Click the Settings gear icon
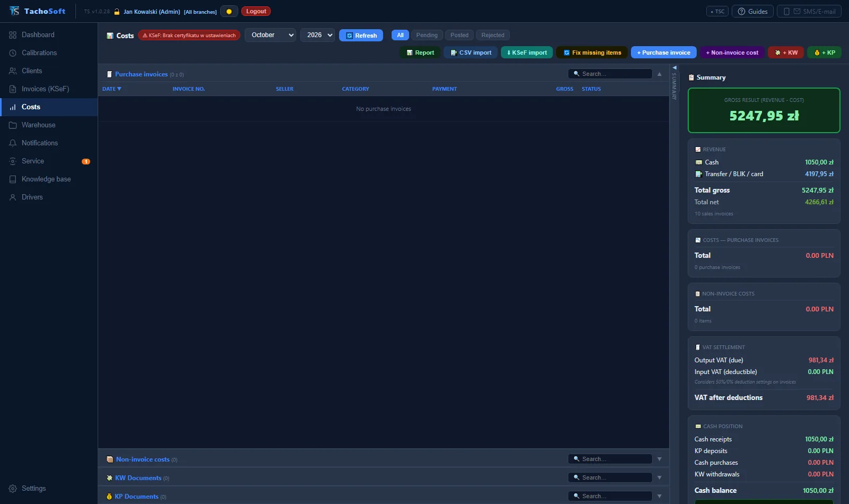The image size is (849, 504). point(13,489)
